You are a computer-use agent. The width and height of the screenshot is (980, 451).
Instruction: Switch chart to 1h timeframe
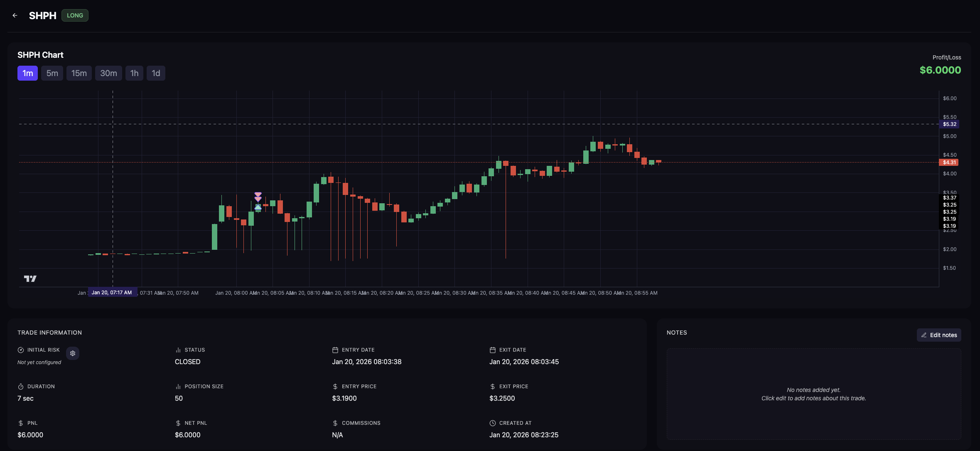[134, 73]
